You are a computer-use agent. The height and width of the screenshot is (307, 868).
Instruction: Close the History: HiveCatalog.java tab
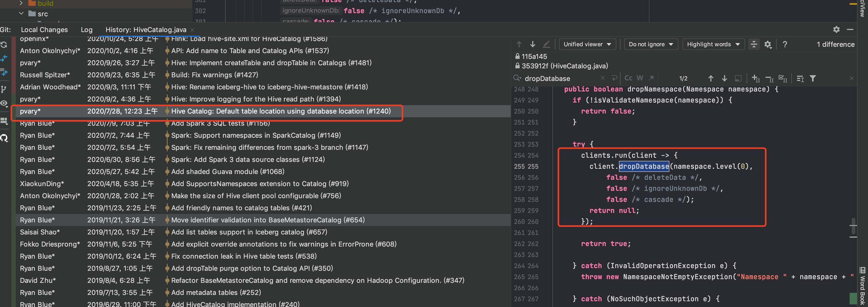pyautogui.click(x=192, y=30)
